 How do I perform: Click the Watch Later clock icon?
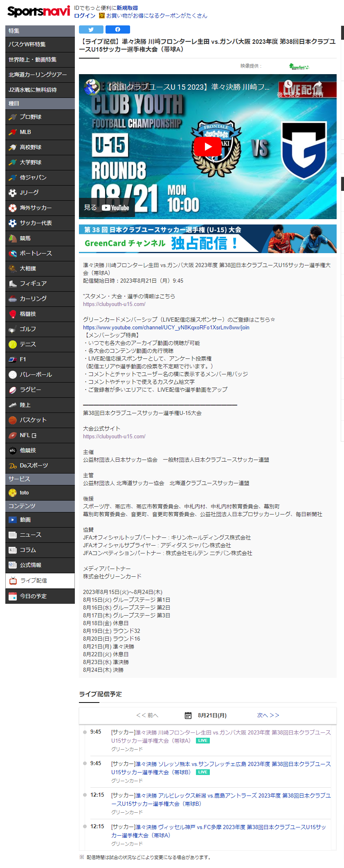coord(288,85)
